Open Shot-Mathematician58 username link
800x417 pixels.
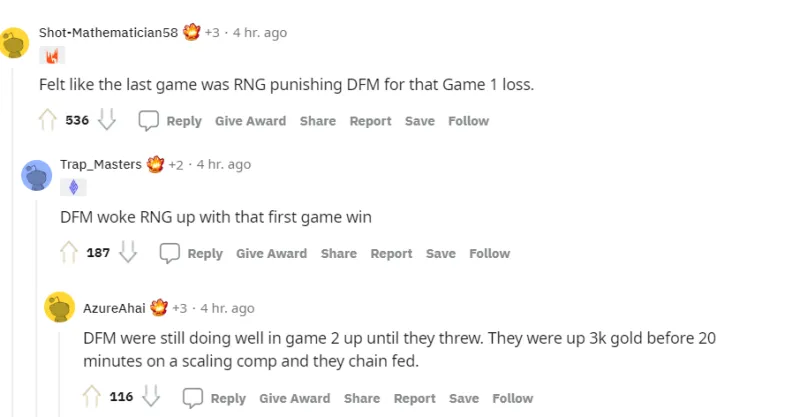click(108, 33)
